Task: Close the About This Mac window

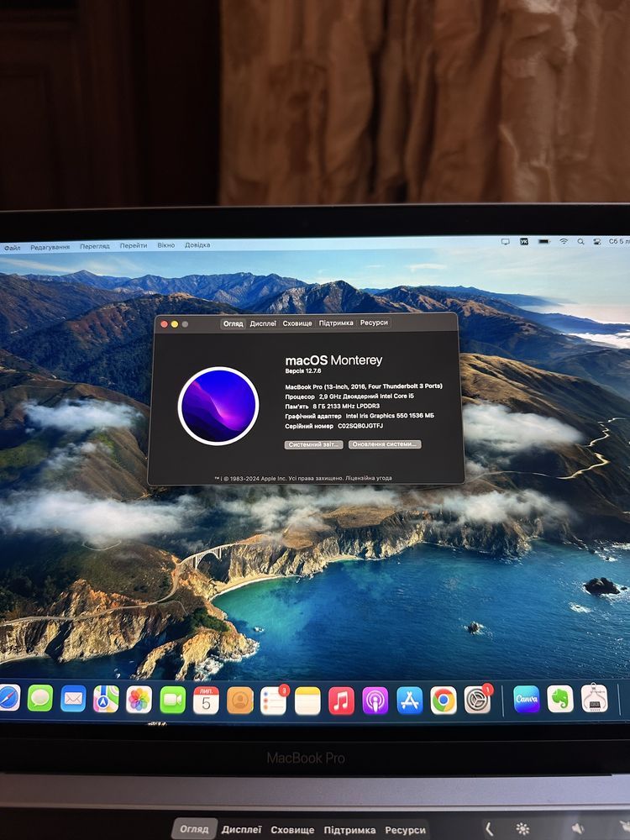Action: [164, 324]
